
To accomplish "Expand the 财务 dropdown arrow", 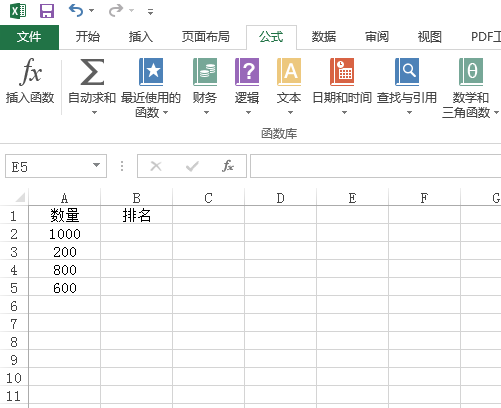I will click(x=206, y=113).
